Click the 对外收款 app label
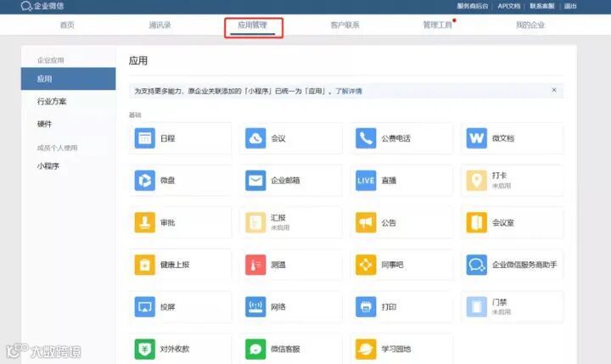This screenshot has width=611, height=364. (175, 349)
